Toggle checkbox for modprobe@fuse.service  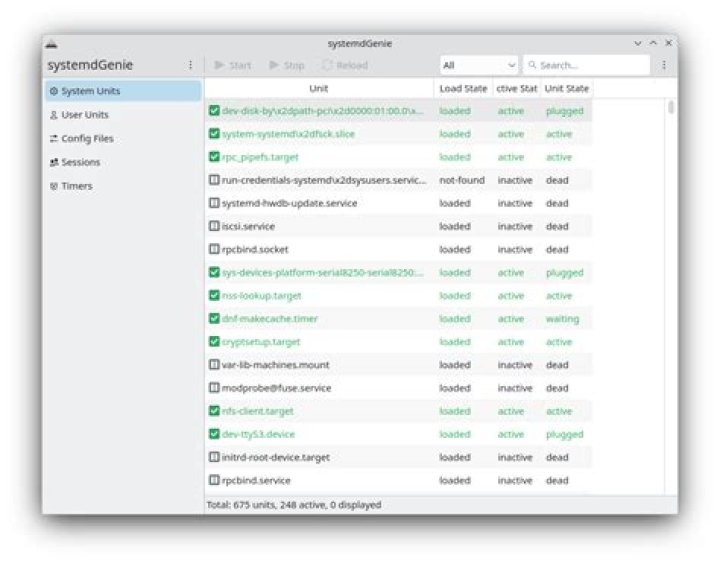[214, 388]
